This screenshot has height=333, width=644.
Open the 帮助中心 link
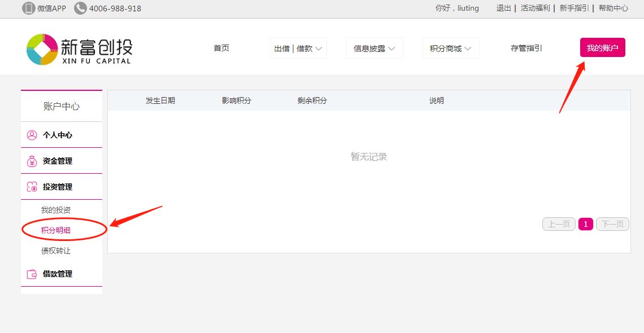[613, 8]
